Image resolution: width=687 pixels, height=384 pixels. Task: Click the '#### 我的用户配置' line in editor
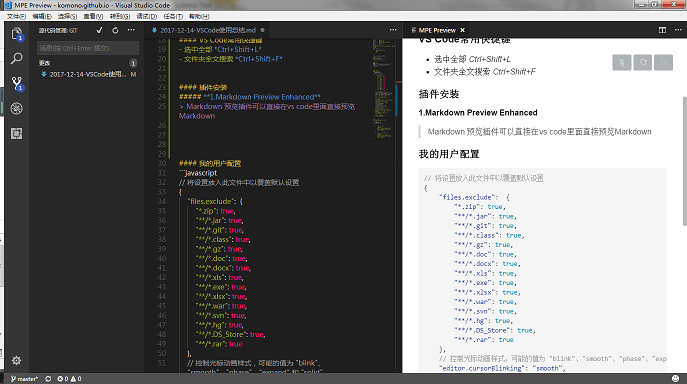(210, 163)
